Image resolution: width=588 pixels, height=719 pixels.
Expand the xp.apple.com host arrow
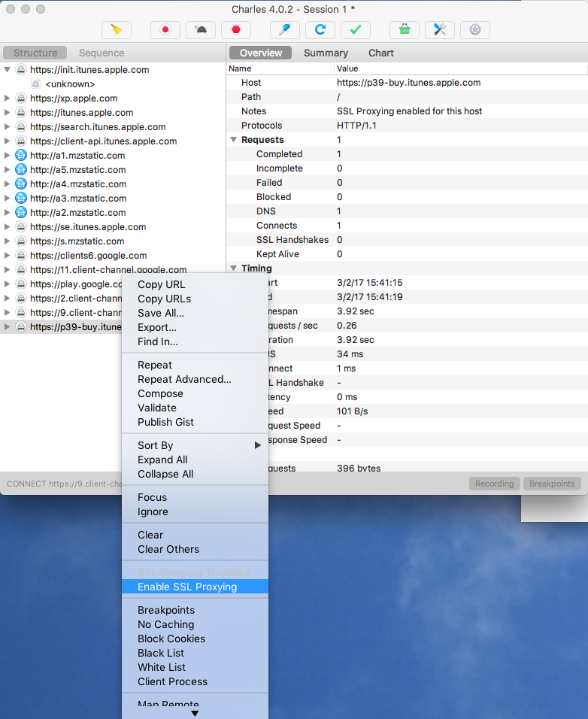(8, 98)
